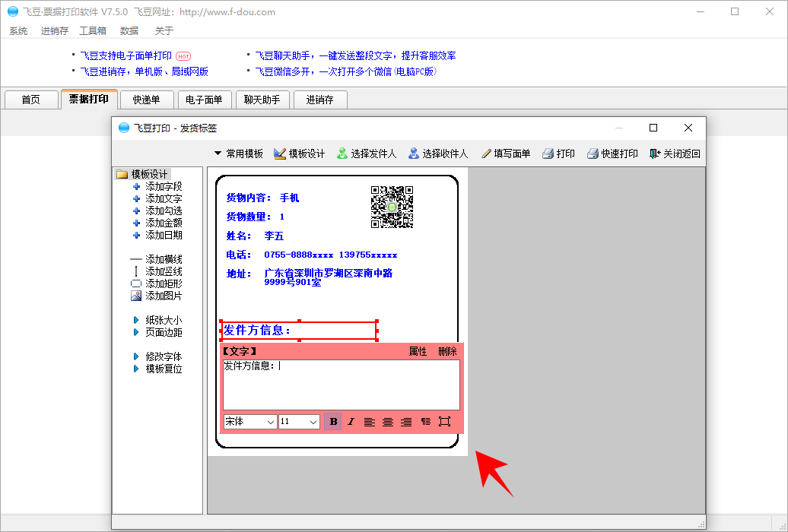Click inside the 发件方信息 text edit box
The image size is (788, 532).
(341, 385)
